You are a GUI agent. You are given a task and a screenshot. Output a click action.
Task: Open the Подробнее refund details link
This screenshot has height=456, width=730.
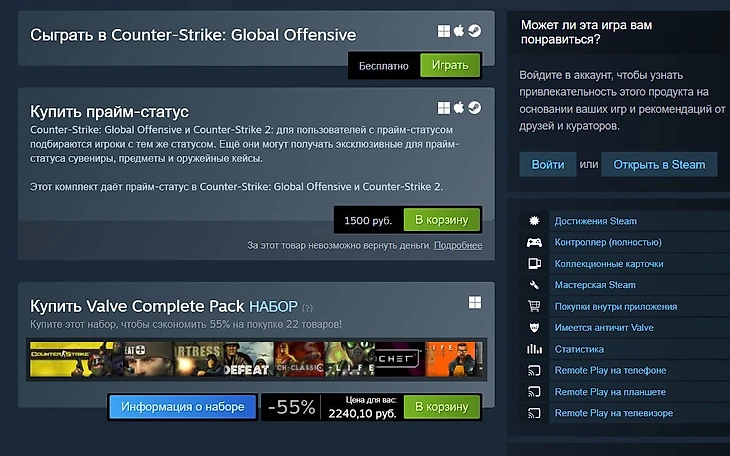point(458,245)
